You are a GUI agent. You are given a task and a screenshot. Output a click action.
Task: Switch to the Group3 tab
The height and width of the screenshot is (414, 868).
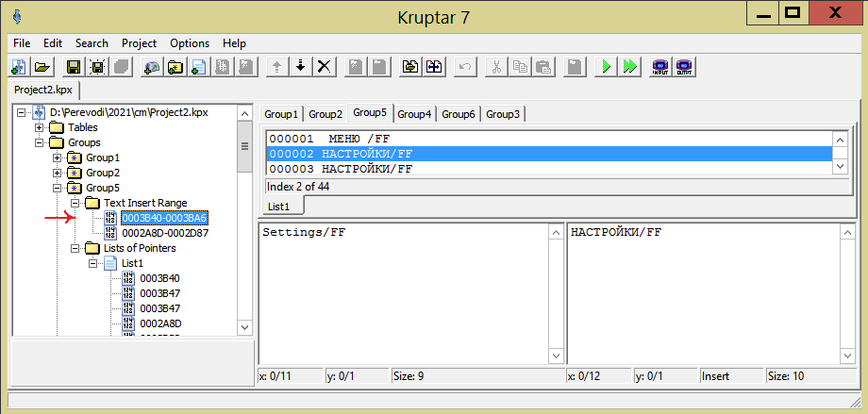(x=503, y=114)
